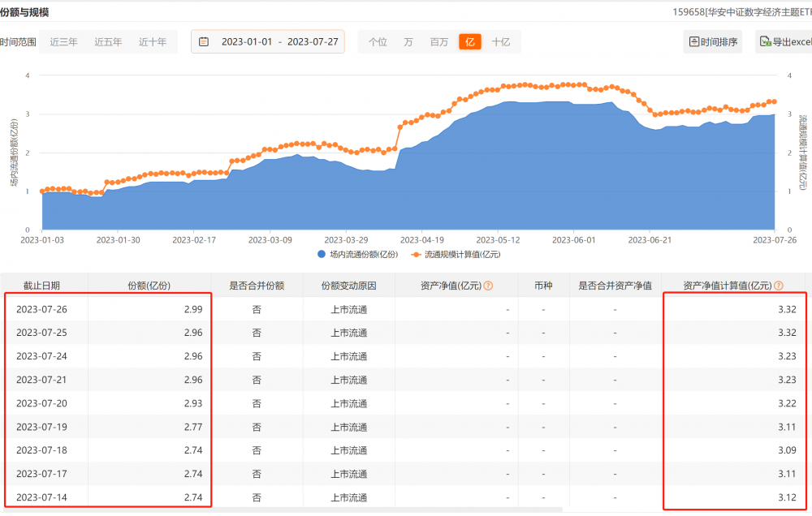Click the help icon beside 资产净值计算值(亿元)
Image resolution: width=812 pixels, height=516 pixels.
click(x=779, y=286)
